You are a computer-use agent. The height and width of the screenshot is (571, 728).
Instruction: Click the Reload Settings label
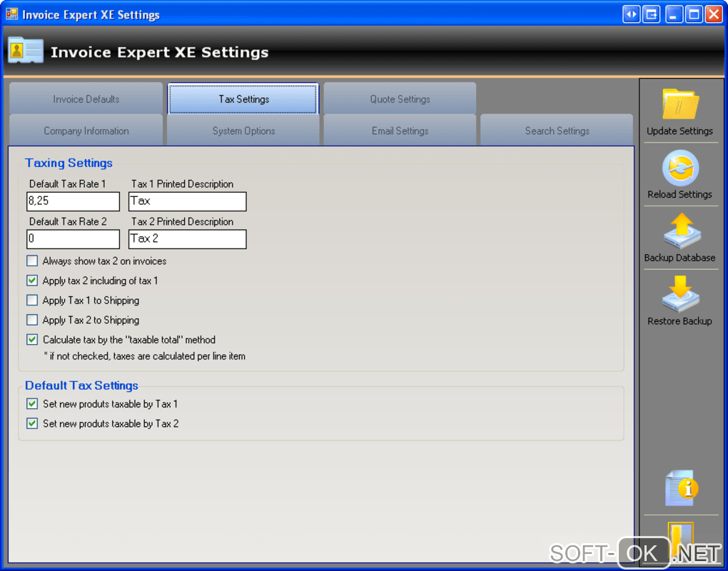pos(679,194)
